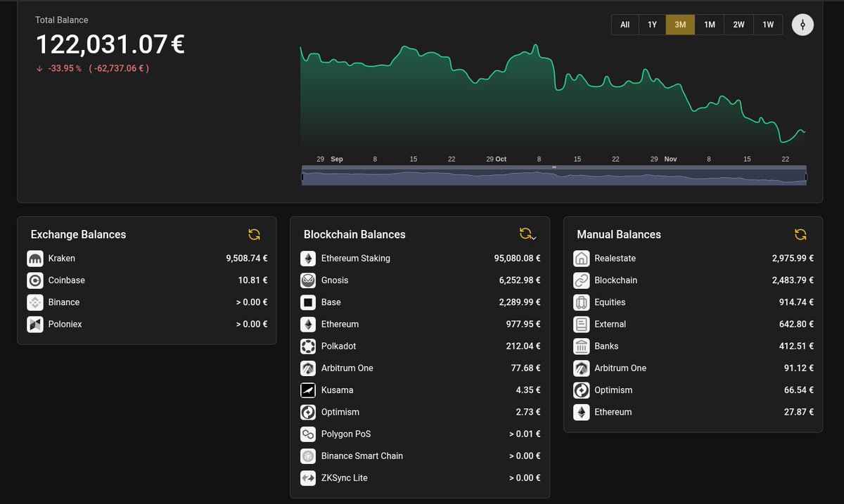The height and width of the screenshot is (504, 844).
Task: Click the Banks 412.51 € amount
Action: coord(797,346)
